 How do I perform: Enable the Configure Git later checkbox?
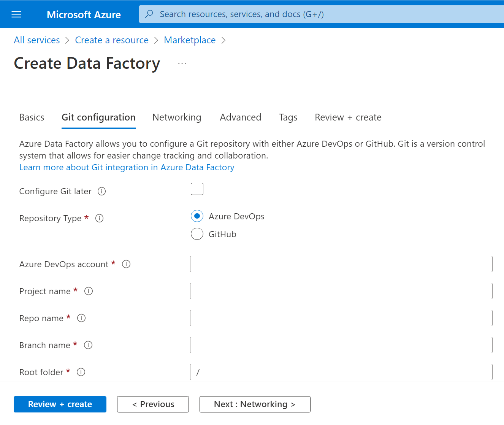click(197, 189)
